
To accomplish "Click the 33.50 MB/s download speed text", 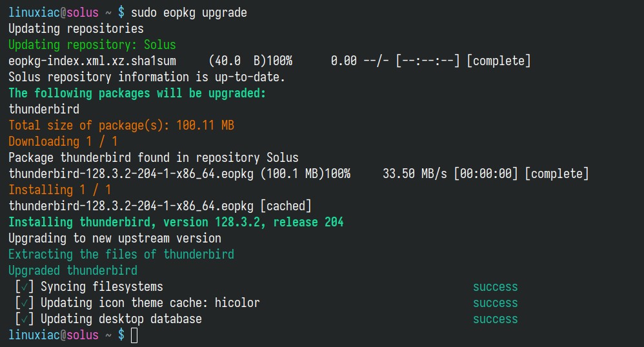I will 414,173.
